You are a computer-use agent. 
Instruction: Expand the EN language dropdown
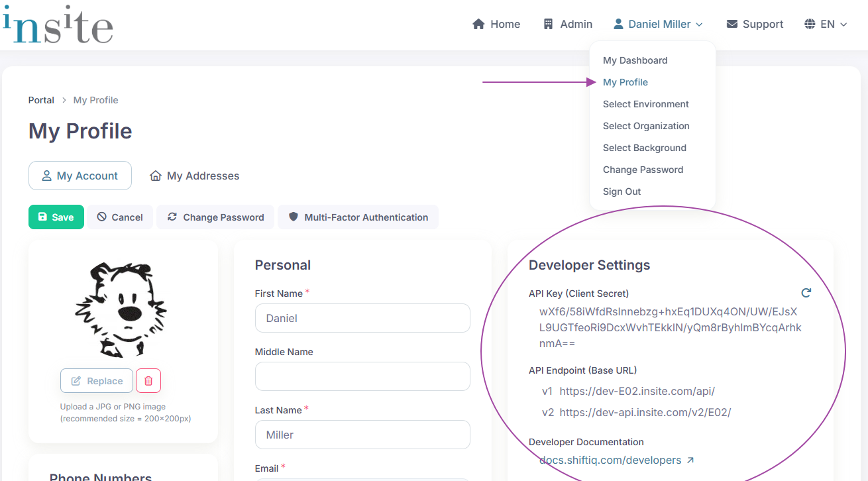pos(826,24)
